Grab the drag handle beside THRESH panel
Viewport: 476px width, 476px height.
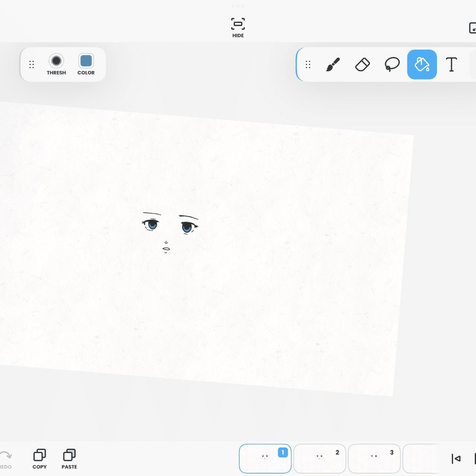pos(32,64)
